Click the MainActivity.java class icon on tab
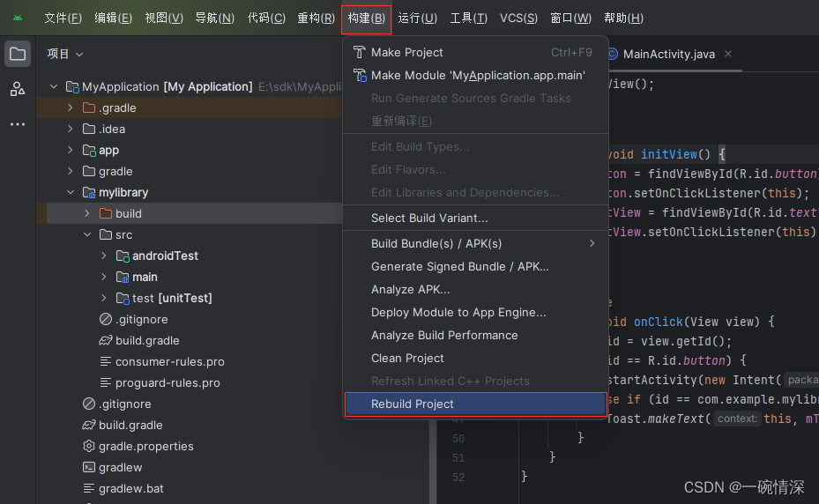Viewport: 819px width, 504px height. coord(614,54)
